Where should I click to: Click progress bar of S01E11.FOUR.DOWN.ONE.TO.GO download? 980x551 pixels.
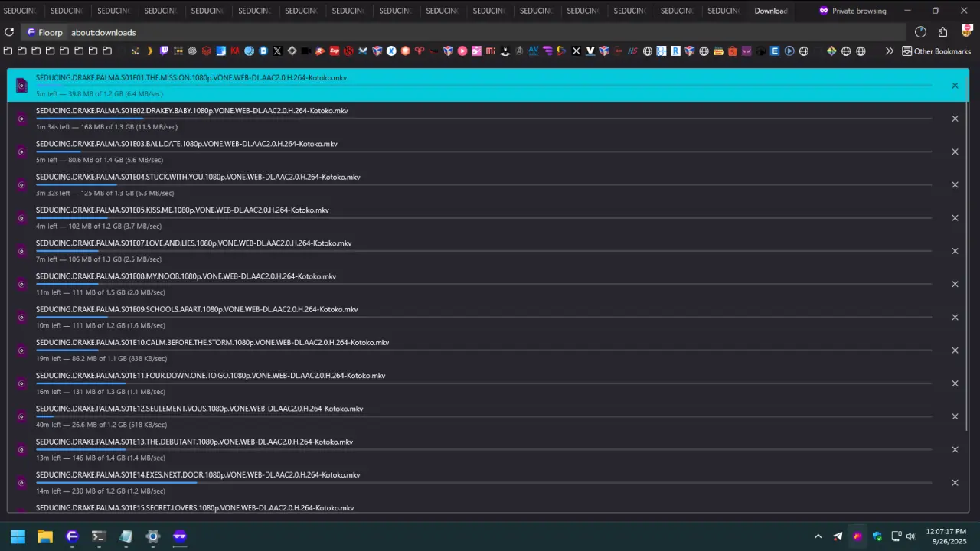point(484,383)
